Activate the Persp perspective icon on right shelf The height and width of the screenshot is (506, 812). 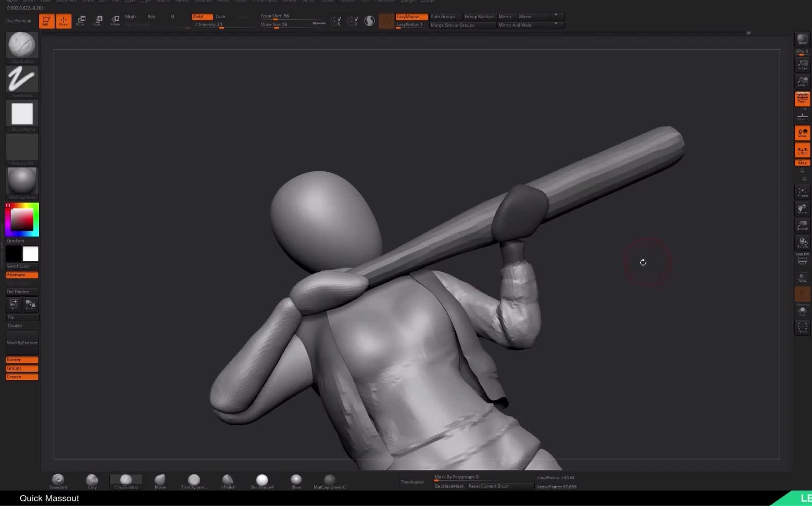[x=802, y=98]
